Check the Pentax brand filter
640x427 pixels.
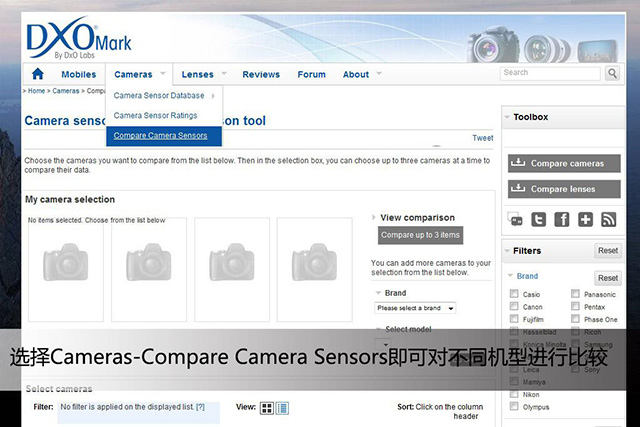pyautogui.click(x=575, y=306)
